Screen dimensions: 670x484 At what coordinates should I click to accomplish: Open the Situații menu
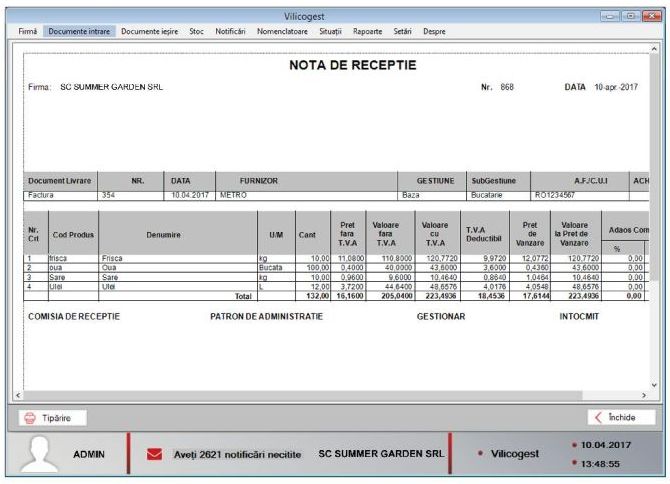(x=331, y=32)
